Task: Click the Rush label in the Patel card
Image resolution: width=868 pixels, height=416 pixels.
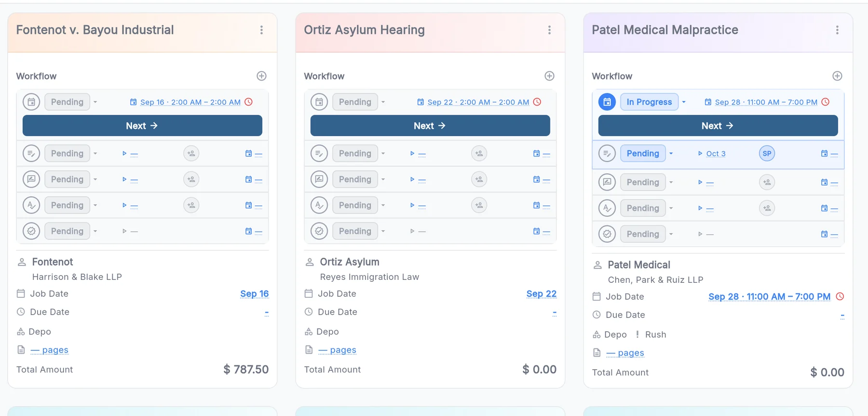Action: (x=656, y=334)
